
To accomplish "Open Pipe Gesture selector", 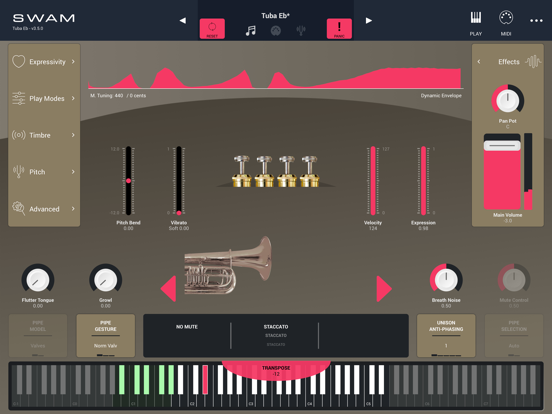I will (x=106, y=335).
